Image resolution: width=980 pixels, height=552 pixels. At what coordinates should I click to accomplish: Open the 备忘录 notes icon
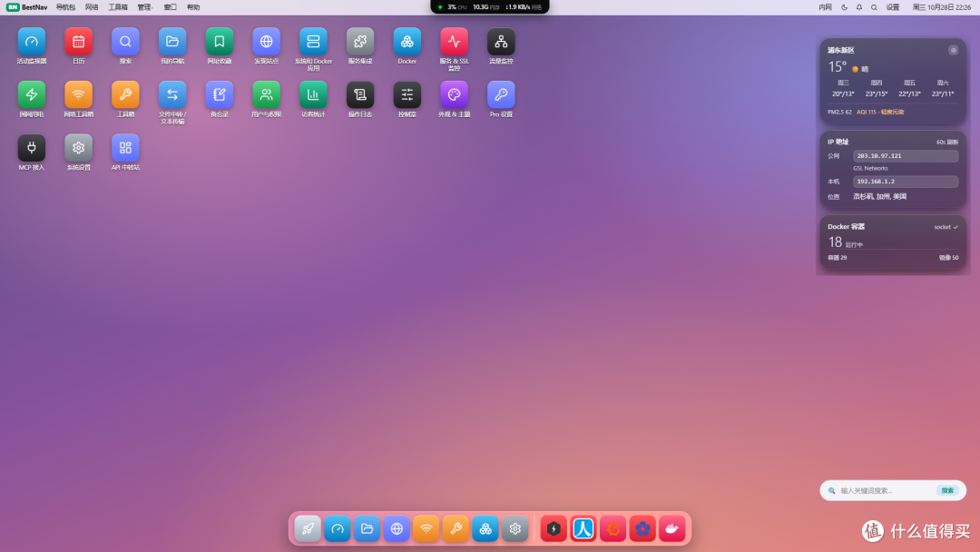(x=220, y=95)
